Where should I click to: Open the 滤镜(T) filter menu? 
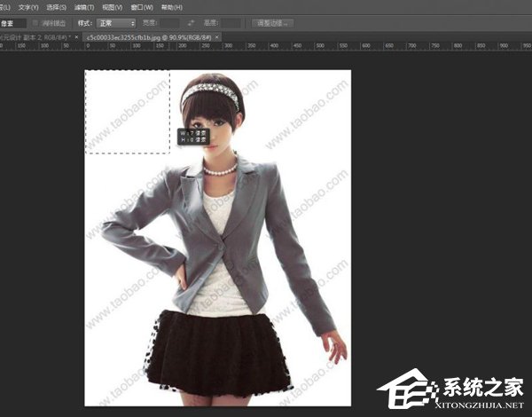coord(85,7)
